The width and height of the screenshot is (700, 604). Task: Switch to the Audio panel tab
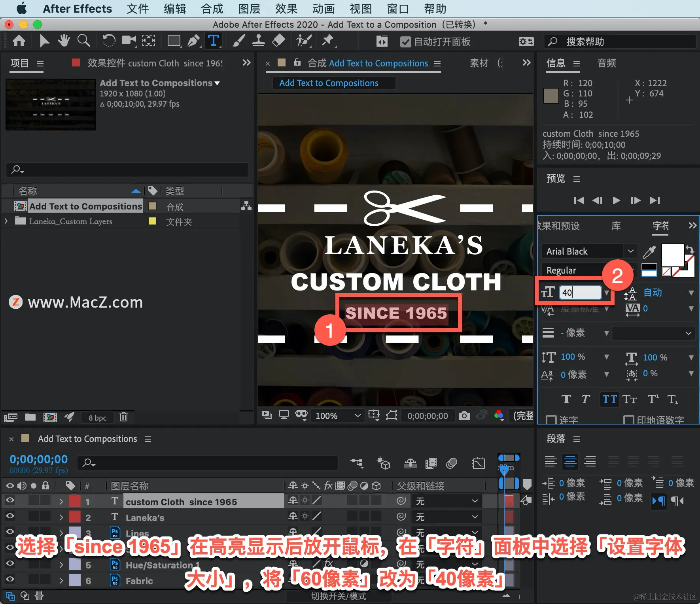pyautogui.click(x=606, y=63)
